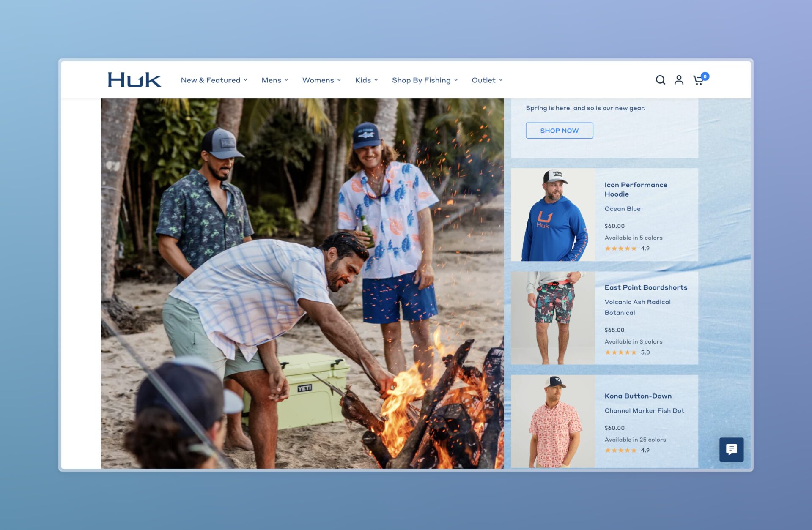Click the Huk logo
Image resolution: width=812 pixels, height=530 pixels.
134,80
